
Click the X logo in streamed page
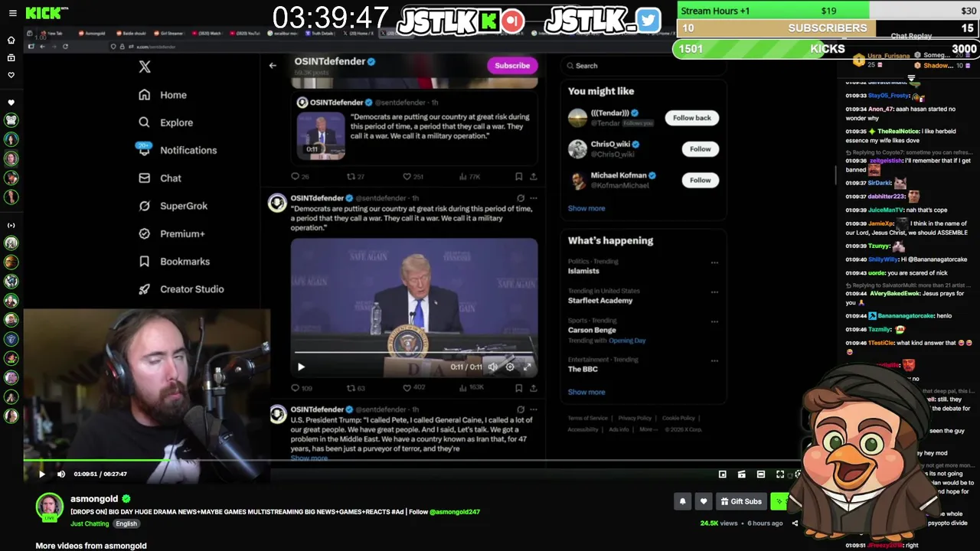(145, 67)
